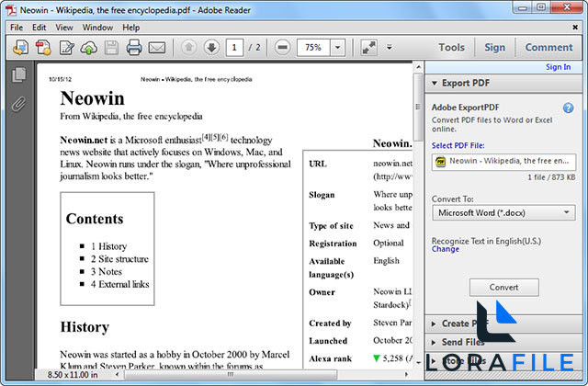This screenshot has height=386, width=588.
Task: Click the 'Launched' infobox label
Action: coord(328,341)
